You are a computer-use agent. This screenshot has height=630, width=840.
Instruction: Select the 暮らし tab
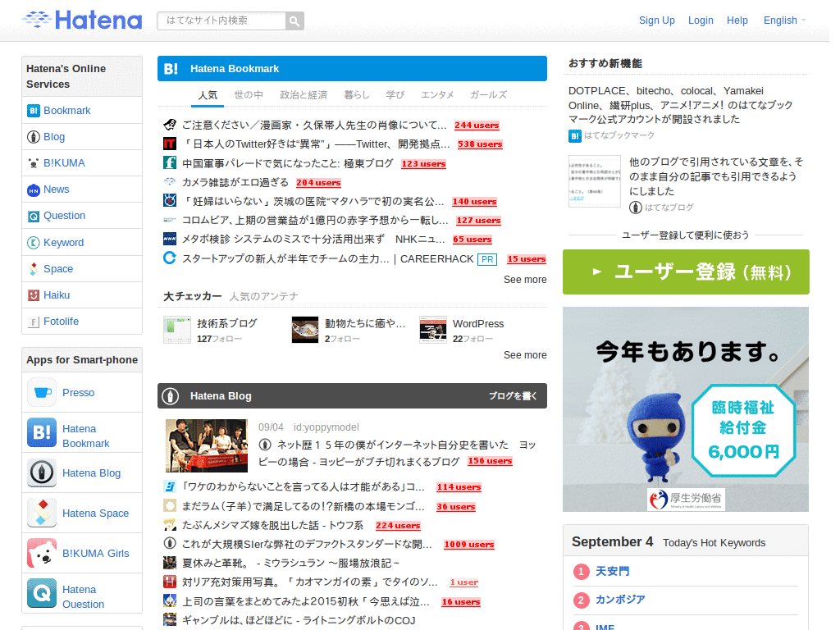pyautogui.click(x=357, y=95)
